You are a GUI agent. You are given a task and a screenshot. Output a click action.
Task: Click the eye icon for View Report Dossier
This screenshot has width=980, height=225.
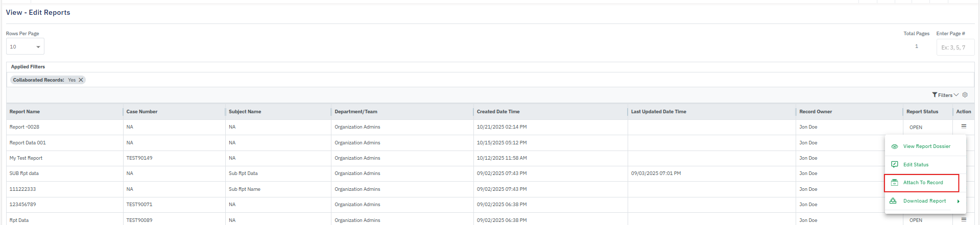pos(894,146)
